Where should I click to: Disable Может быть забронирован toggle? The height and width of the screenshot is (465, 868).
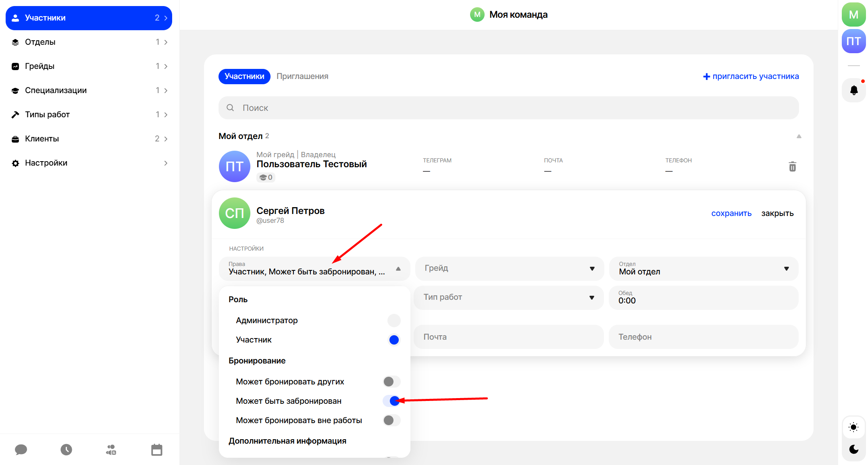tap(391, 401)
